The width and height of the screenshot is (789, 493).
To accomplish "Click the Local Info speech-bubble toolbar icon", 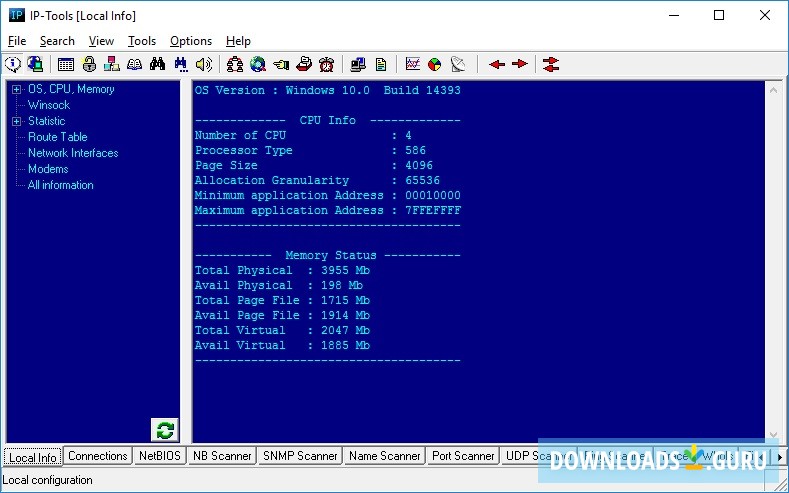I will [x=13, y=64].
